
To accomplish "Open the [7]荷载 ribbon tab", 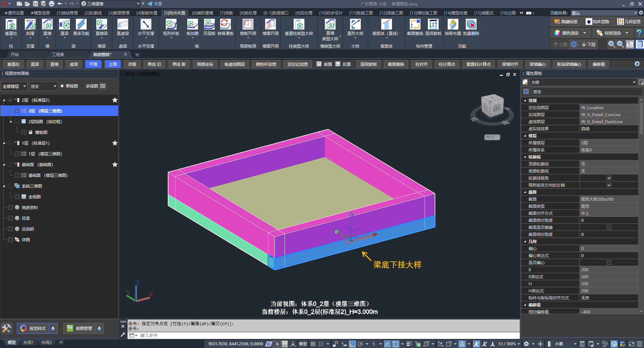I will (x=227, y=13).
